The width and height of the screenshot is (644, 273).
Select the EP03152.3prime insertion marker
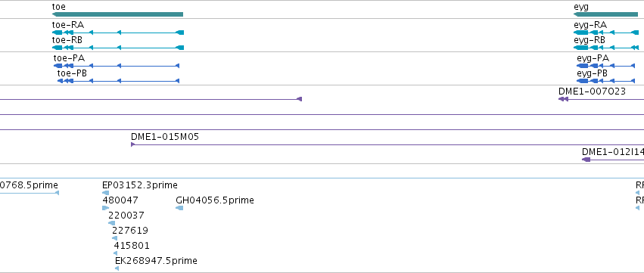[x=105, y=193]
